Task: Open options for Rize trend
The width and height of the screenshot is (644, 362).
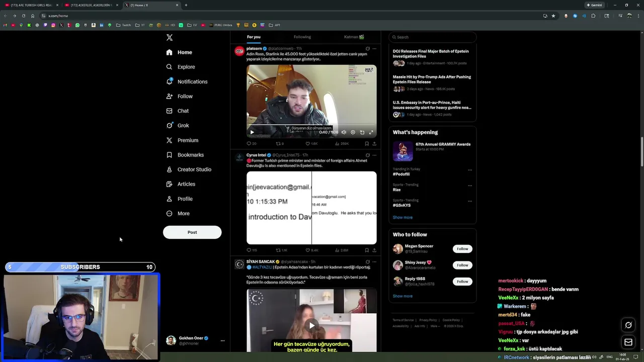Action: [470, 186]
